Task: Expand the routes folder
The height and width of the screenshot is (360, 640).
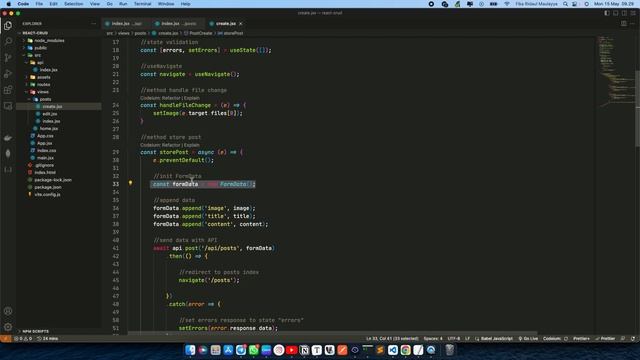Action: [x=44, y=84]
